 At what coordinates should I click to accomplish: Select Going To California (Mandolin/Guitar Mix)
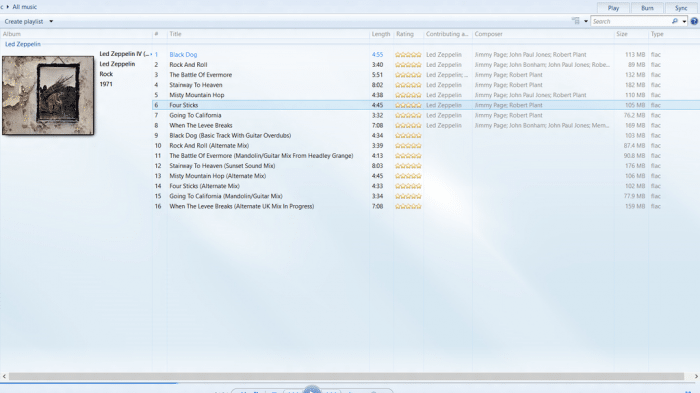point(225,196)
